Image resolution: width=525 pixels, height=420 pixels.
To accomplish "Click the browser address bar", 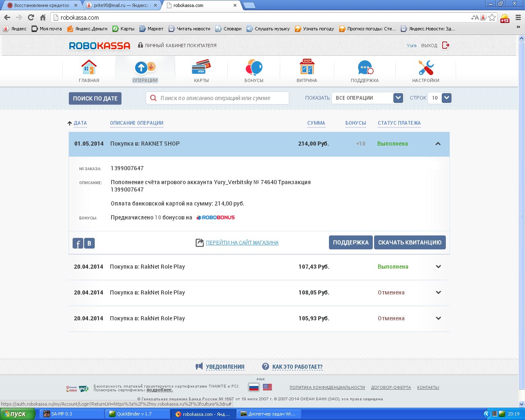I will (x=262, y=18).
